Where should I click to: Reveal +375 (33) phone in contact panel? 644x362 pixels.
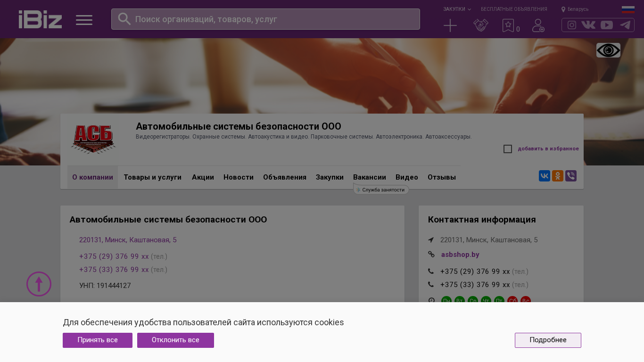point(475,285)
